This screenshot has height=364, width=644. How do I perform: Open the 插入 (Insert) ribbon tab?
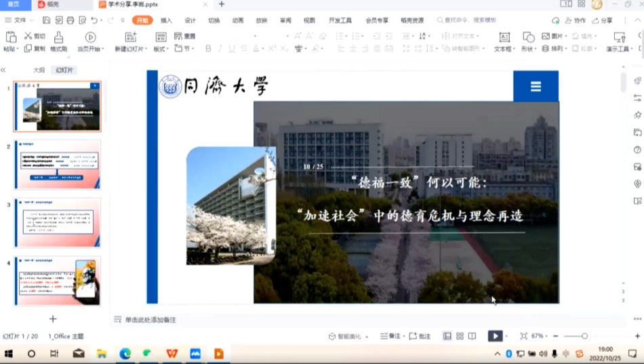point(166,20)
